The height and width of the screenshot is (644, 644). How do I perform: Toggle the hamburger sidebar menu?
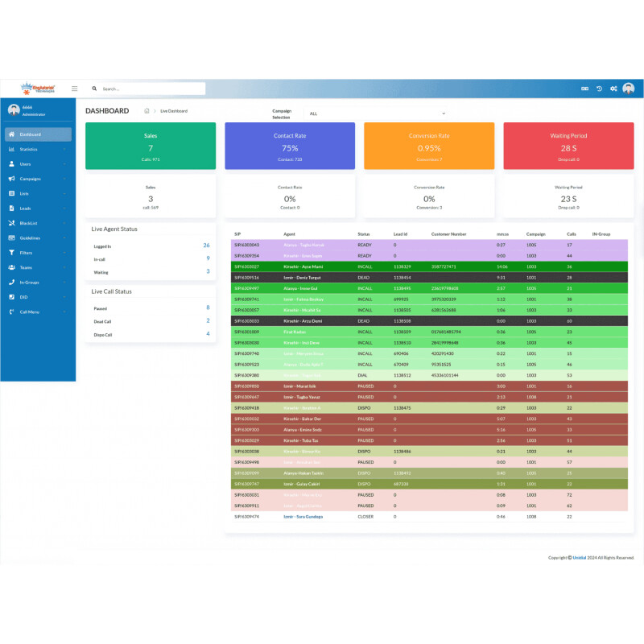tap(74, 89)
